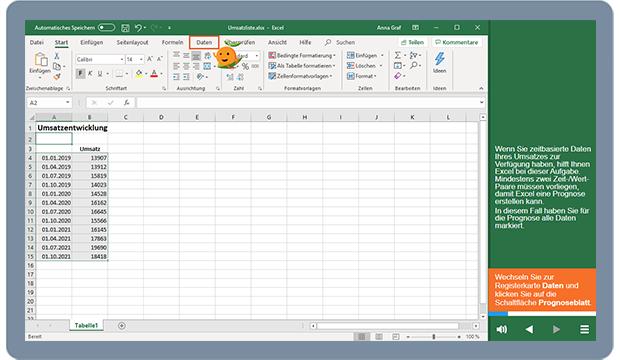Click the Ideen lightning icon
This screenshot has height=360, width=620.
[439, 59]
